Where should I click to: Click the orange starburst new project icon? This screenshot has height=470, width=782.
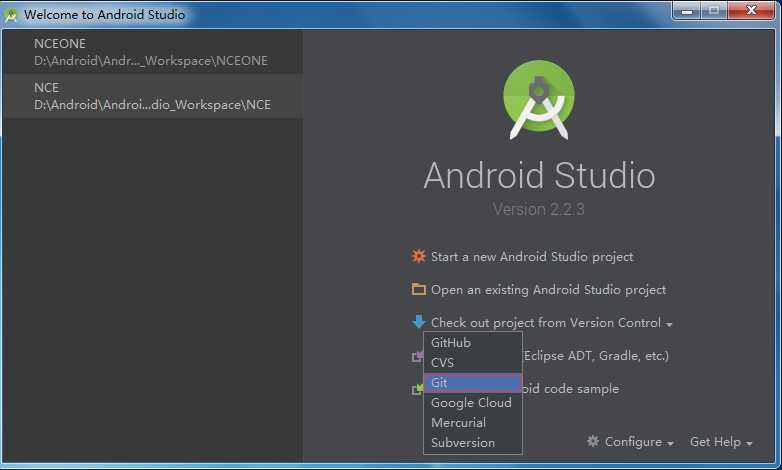(x=418, y=256)
